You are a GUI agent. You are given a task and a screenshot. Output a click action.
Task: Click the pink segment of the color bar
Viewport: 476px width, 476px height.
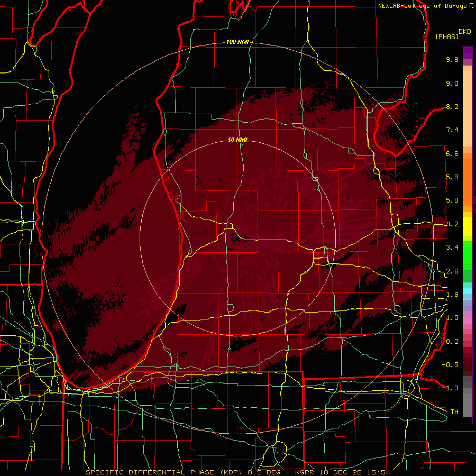point(467,321)
